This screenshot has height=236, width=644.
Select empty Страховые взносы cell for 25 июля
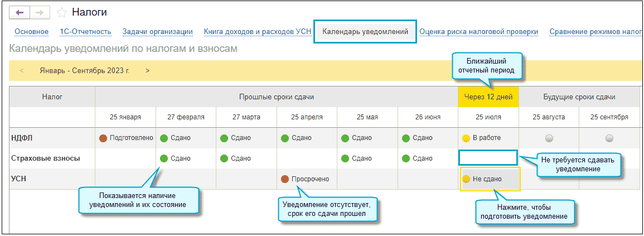[x=488, y=157]
